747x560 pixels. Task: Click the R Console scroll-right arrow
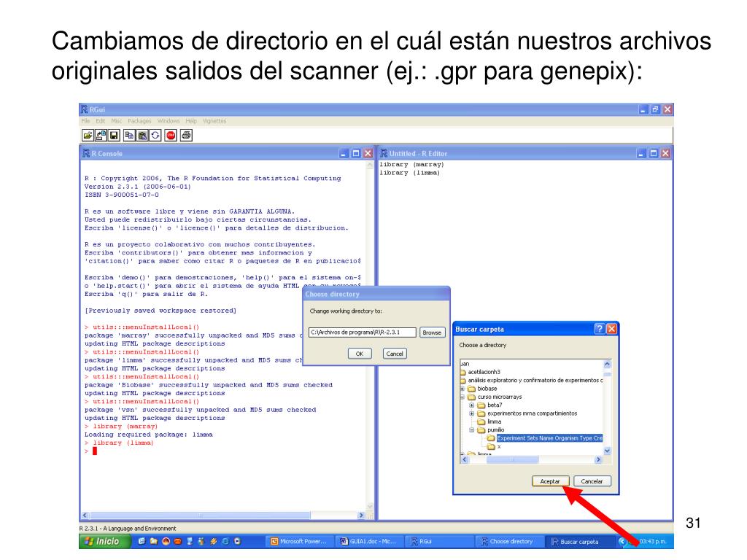coord(361,516)
